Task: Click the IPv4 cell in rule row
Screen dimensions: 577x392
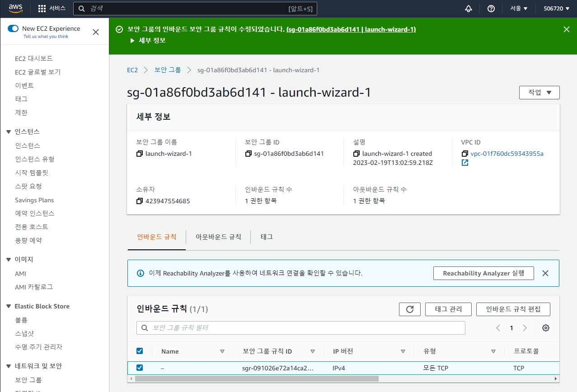Action: (339, 368)
